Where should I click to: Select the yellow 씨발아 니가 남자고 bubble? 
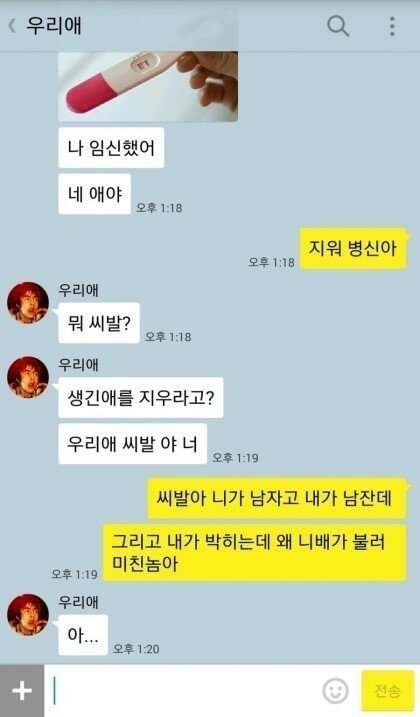tap(277, 498)
